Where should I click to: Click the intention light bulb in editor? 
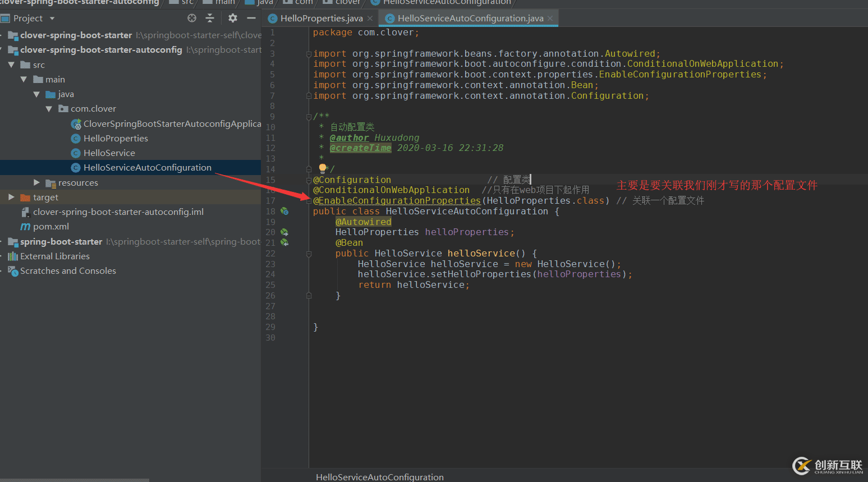pyautogui.click(x=323, y=168)
